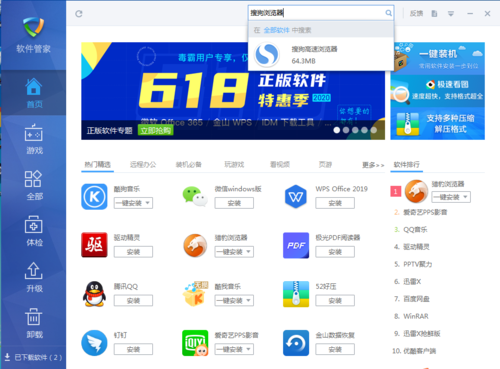Switch to the 装机必备 tab
The height and width of the screenshot is (369, 500).
189,164
